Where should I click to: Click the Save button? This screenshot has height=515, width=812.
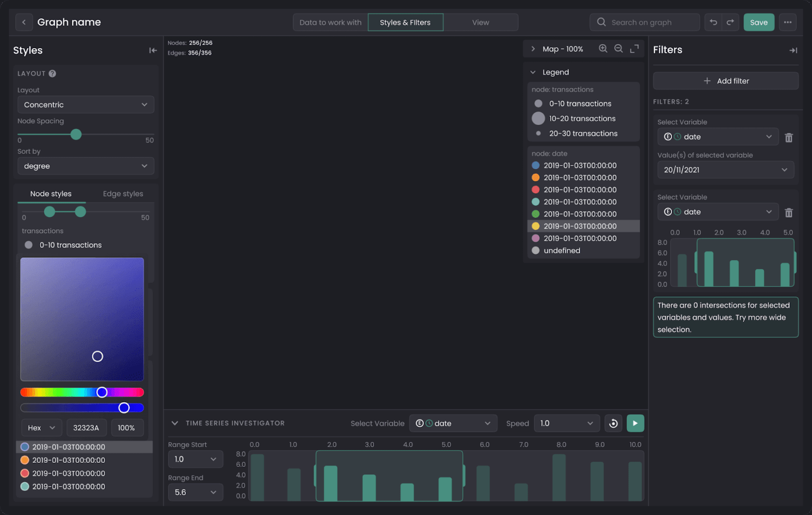point(759,22)
